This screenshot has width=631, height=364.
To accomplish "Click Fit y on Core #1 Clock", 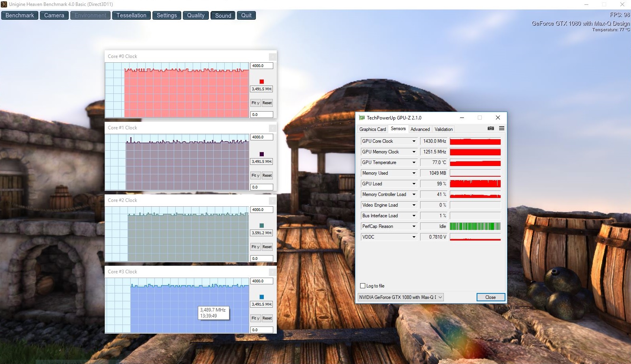I will (255, 175).
